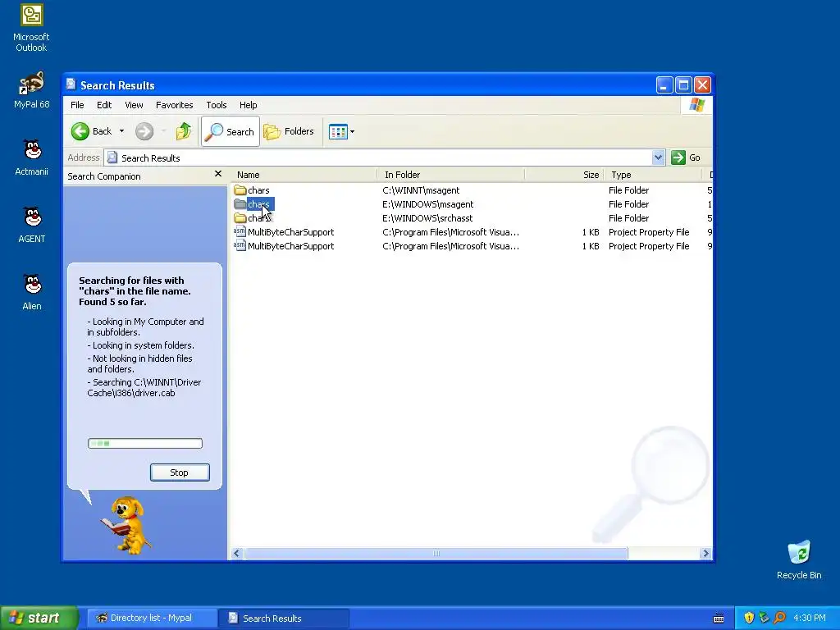This screenshot has width=840, height=630.
Task: Open the Security Center shield tray icon
Action: pyautogui.click(x=749, y=619)
